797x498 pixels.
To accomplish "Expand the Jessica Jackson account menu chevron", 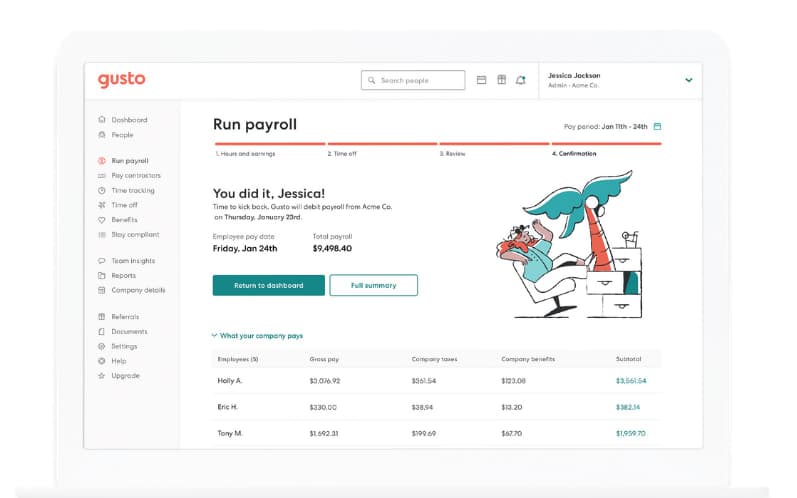I will pyautogui.click(x=689, y=80).
